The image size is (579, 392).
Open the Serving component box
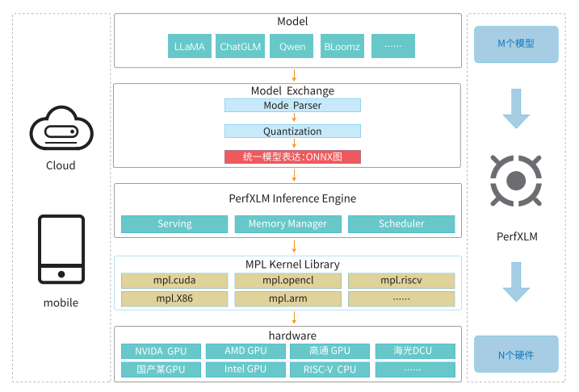pos(174,224)
